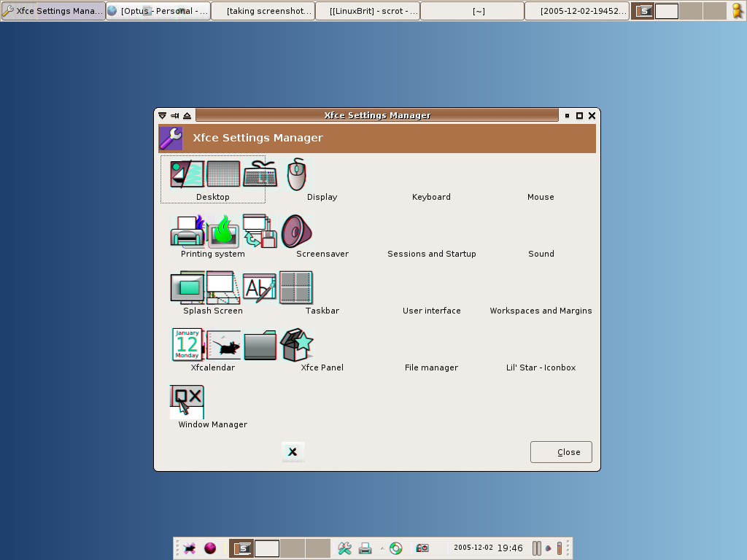
Task: Click the yellow figure icon in top panel
Action: [737, 11]
